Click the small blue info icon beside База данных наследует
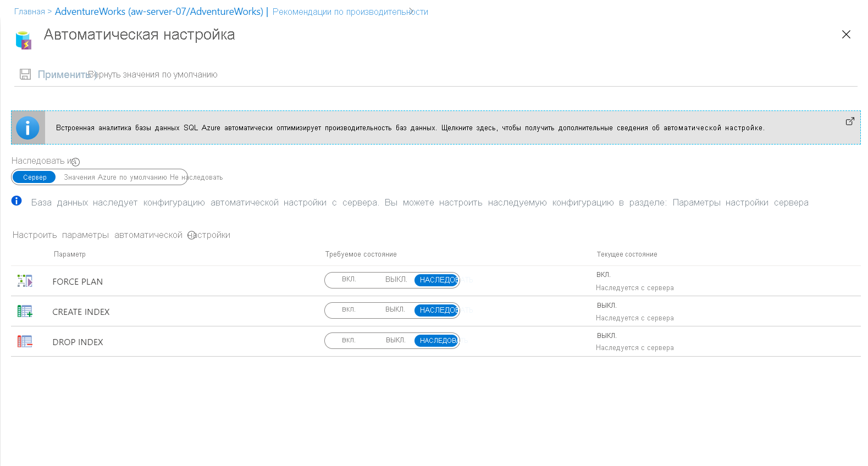868x466 pixels. 16,201
